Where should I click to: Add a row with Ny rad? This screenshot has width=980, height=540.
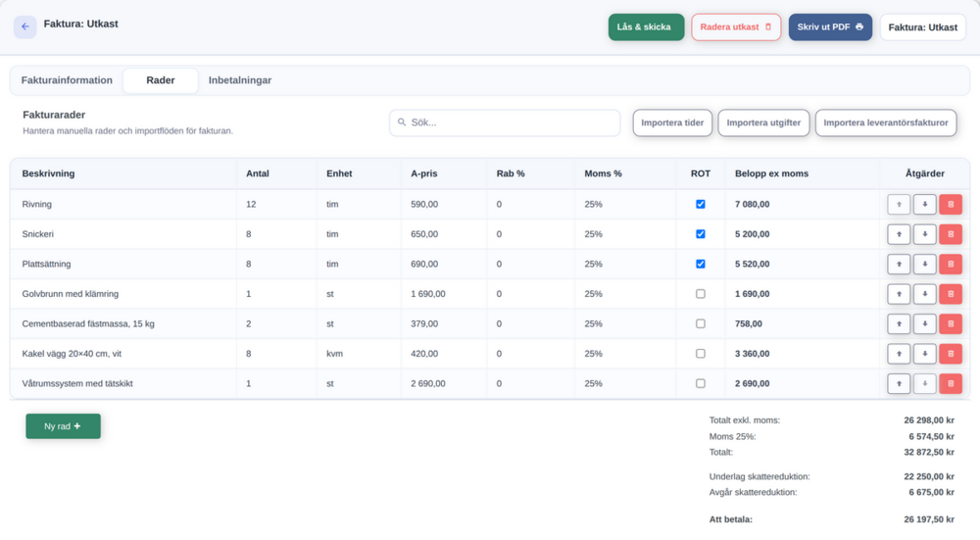coord(63,426)
